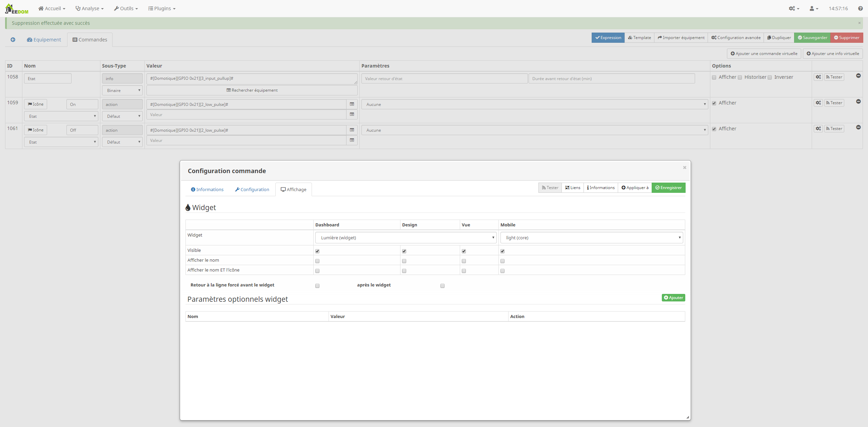Image resolution: width=868 pixels, height=427 pixels.
Task: Open picker beside On command's Valeur field
Action: (x=352, y=114)
